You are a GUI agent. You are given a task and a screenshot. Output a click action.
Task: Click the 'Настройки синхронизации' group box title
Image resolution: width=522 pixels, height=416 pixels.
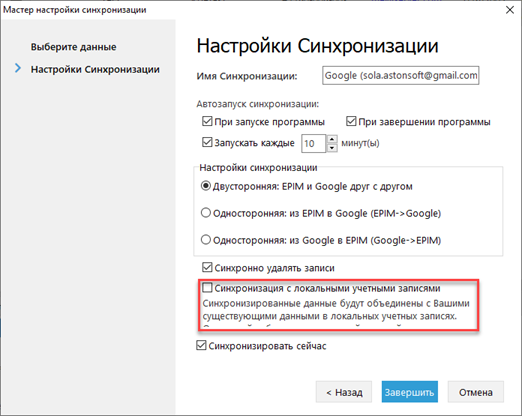[x=258, y=167]
